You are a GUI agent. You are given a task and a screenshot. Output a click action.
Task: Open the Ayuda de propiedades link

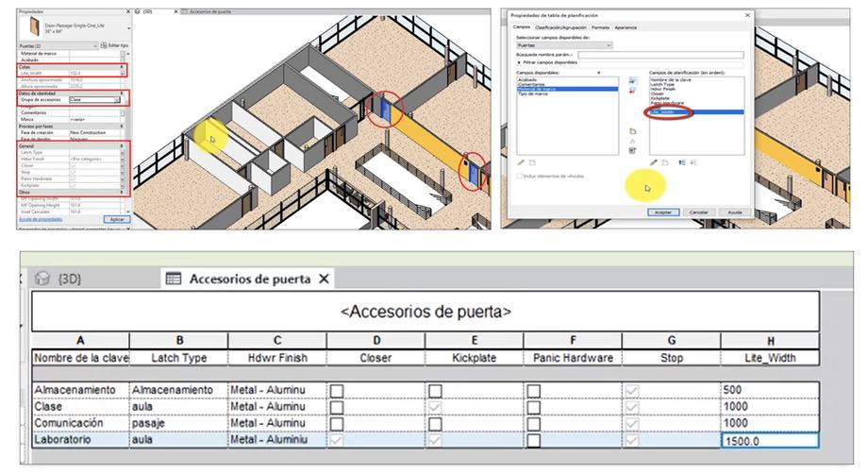41,219
